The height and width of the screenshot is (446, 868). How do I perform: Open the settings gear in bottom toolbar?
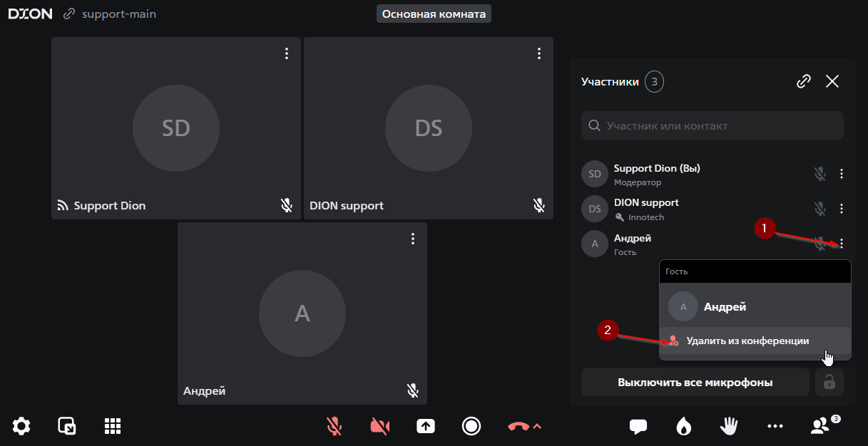tap(21, 426)
